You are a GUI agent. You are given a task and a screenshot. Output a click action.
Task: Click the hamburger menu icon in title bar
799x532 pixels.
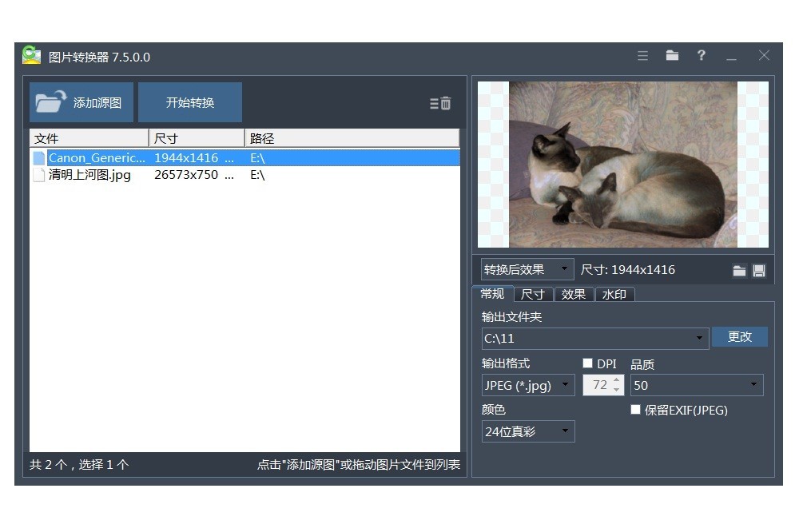click(642, 56)
